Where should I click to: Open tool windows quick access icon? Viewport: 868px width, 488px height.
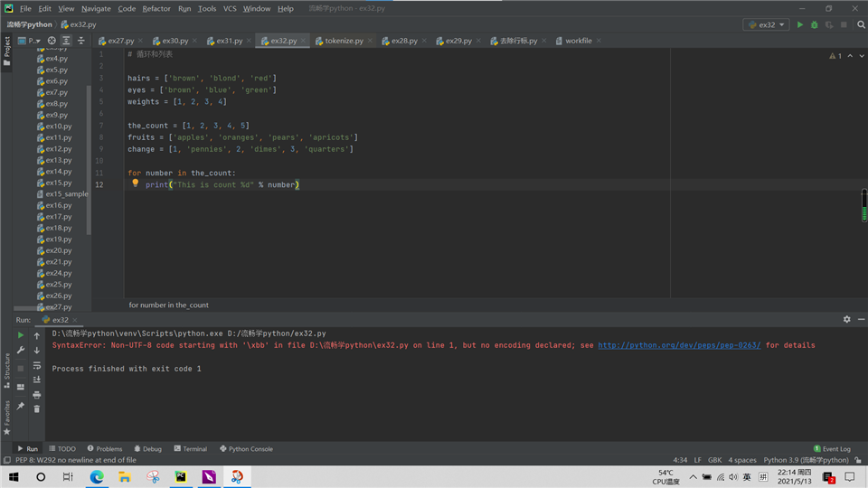coord(6,460)
